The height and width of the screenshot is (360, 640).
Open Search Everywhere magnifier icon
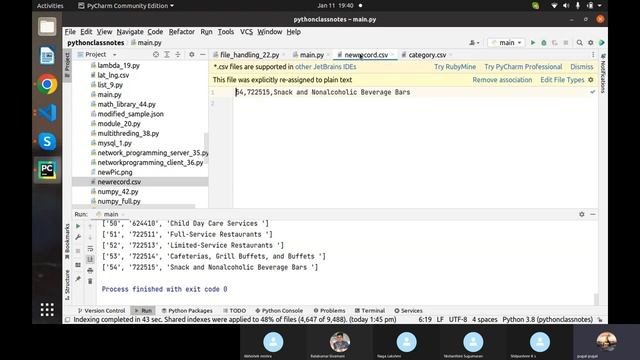(580, 42)
